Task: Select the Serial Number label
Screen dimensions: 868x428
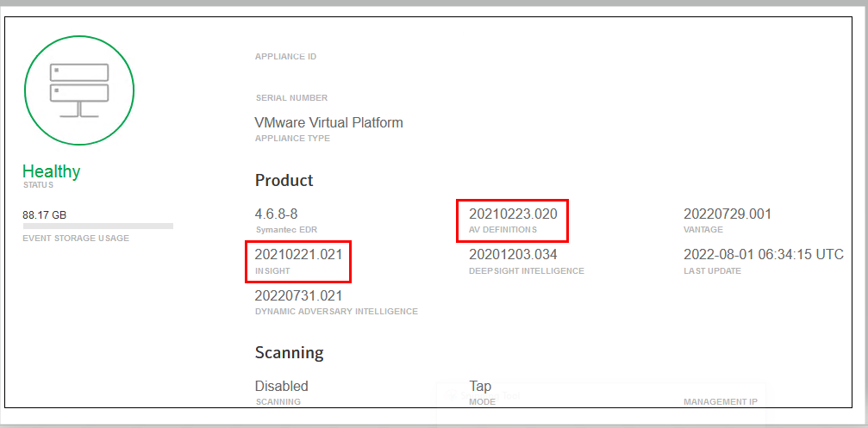Action: (291, 98)
